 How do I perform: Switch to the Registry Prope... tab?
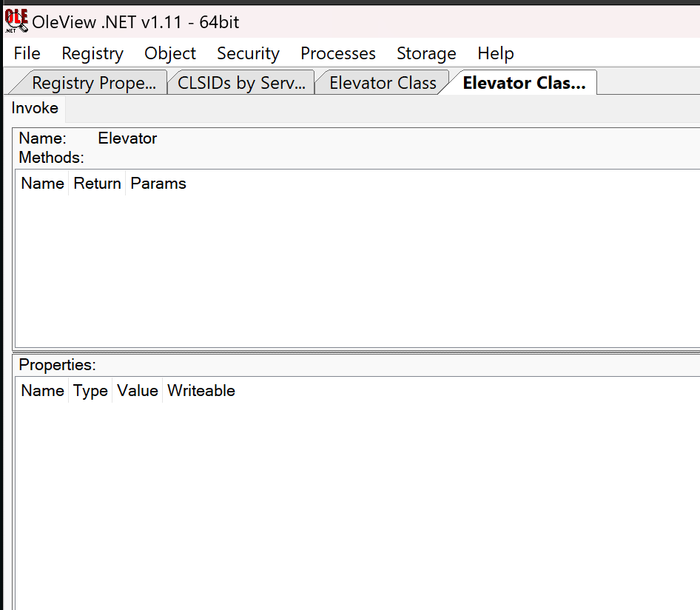coord(93,83)
